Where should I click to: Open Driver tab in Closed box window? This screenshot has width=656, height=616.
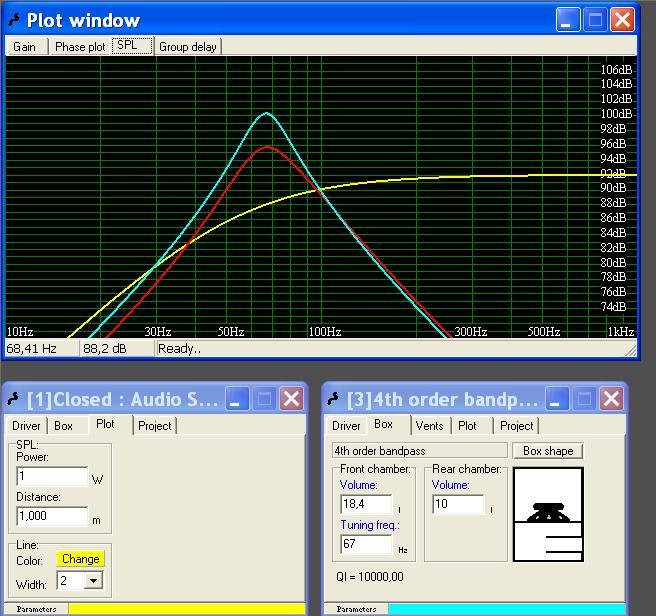(x=26, y=426)
